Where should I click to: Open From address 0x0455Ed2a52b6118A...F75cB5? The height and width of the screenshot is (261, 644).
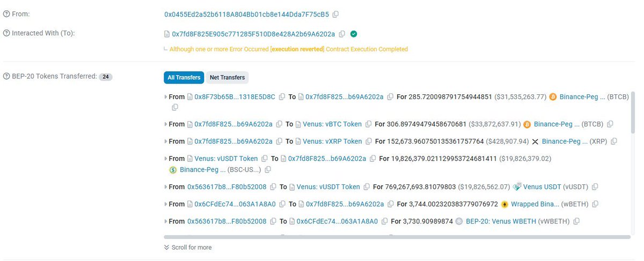[246, 14]
